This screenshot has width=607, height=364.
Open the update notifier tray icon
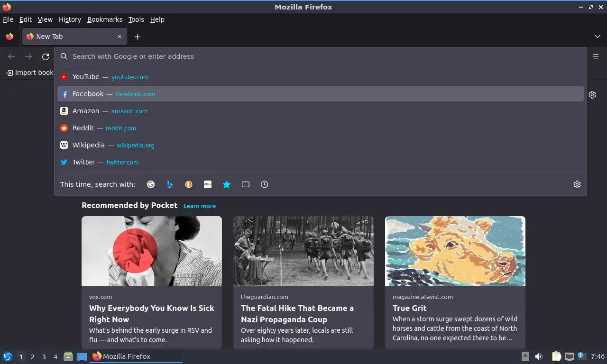coord(581,355)
